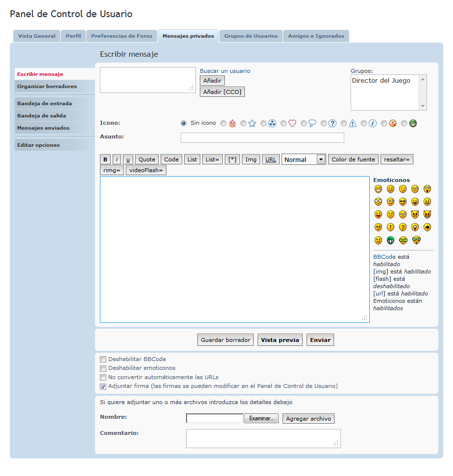Insert the green grinning emoticon
The image size is (453, 476).
coord(390,240)
